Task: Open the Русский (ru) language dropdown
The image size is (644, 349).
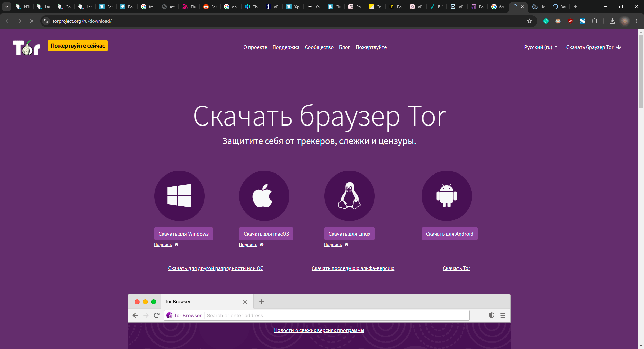Action: coord(541,47)
